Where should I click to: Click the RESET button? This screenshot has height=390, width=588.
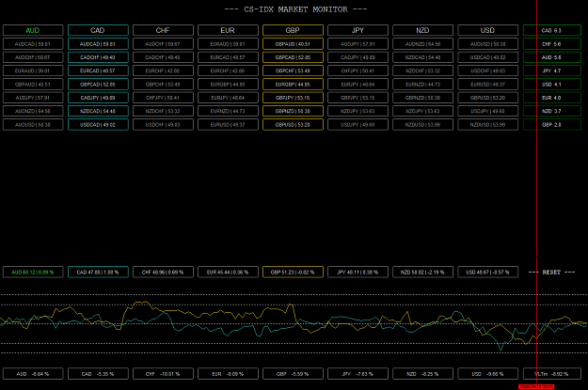pos(551,273)
